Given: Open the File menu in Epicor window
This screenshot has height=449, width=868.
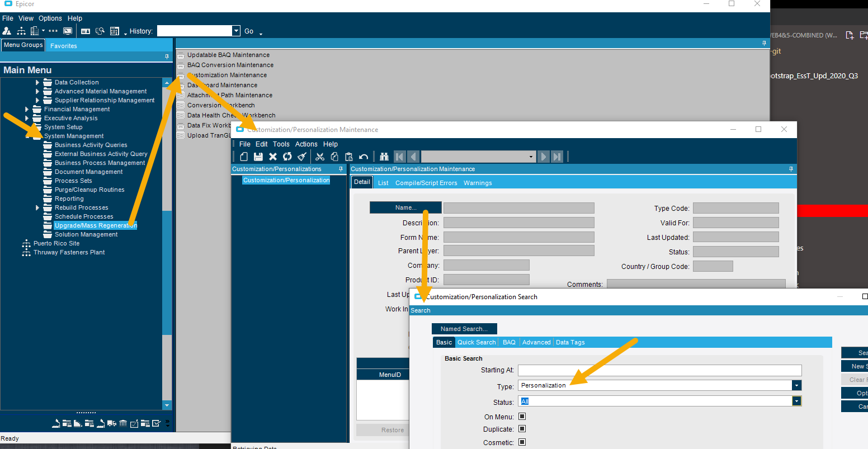Looking at the screenshot, I should (x=8, y=18).
